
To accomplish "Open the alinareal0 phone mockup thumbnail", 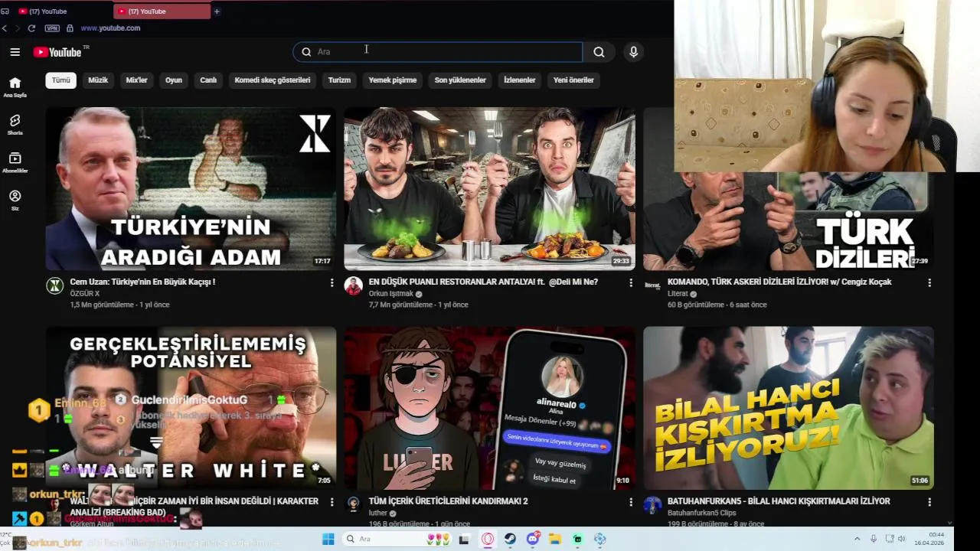I will tap(489, 408).
